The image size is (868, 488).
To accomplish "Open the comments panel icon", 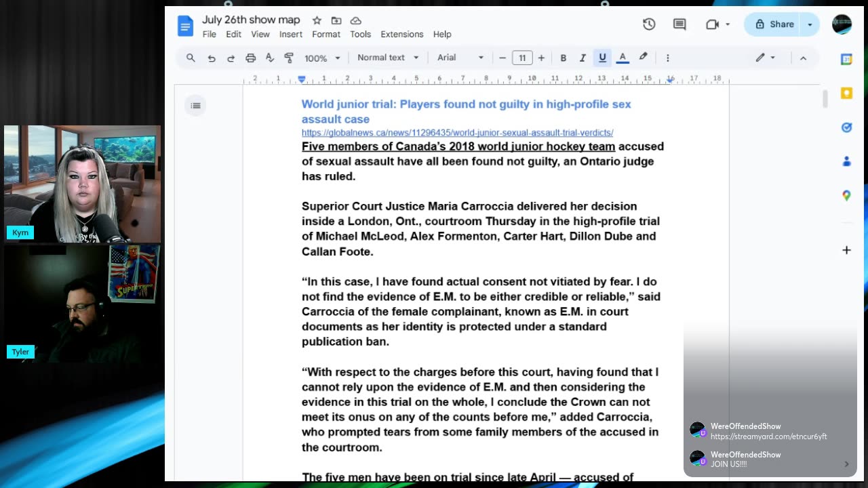I will pos(679,24).
